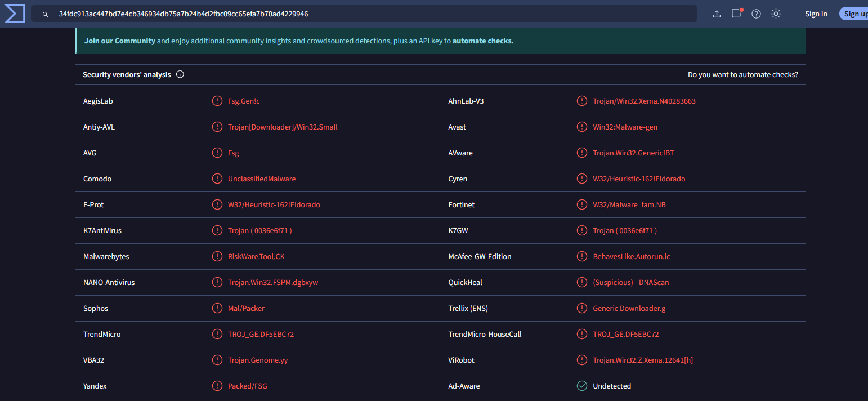The width and height of the screenshot is (868, 401).
Task: Open the VirusTotal home logo
Action: (x=15, y=13)
